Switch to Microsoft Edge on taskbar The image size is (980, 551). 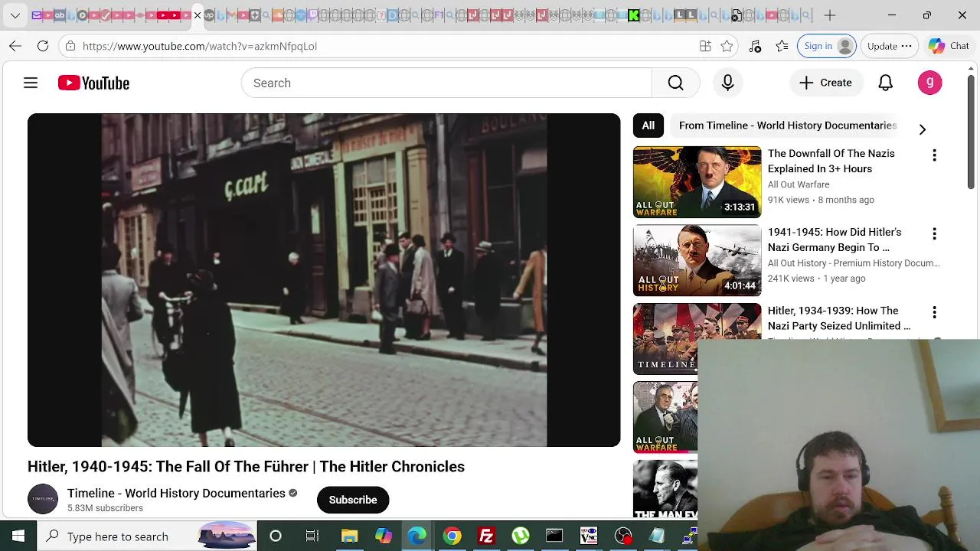point(417,536)
